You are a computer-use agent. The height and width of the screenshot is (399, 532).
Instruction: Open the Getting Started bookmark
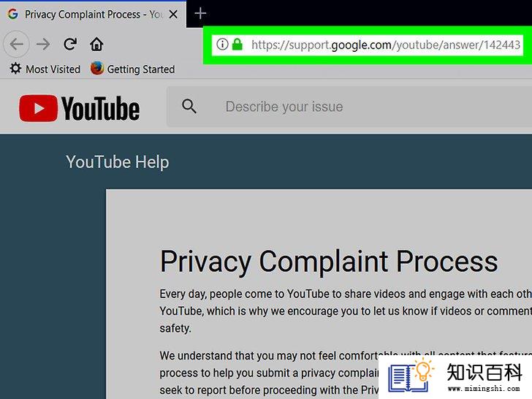click(133, 69)
